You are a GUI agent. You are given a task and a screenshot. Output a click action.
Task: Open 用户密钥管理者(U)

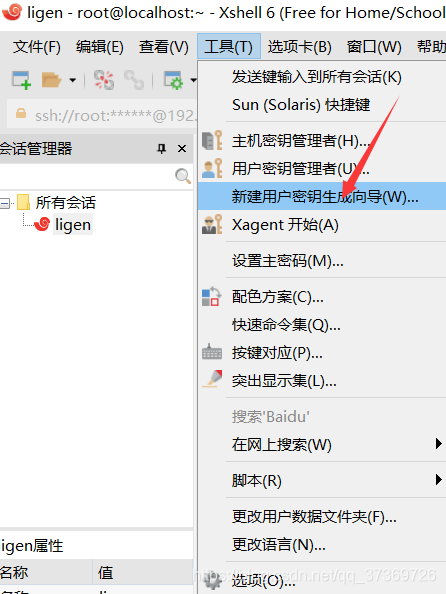click(x=322, y=169)
